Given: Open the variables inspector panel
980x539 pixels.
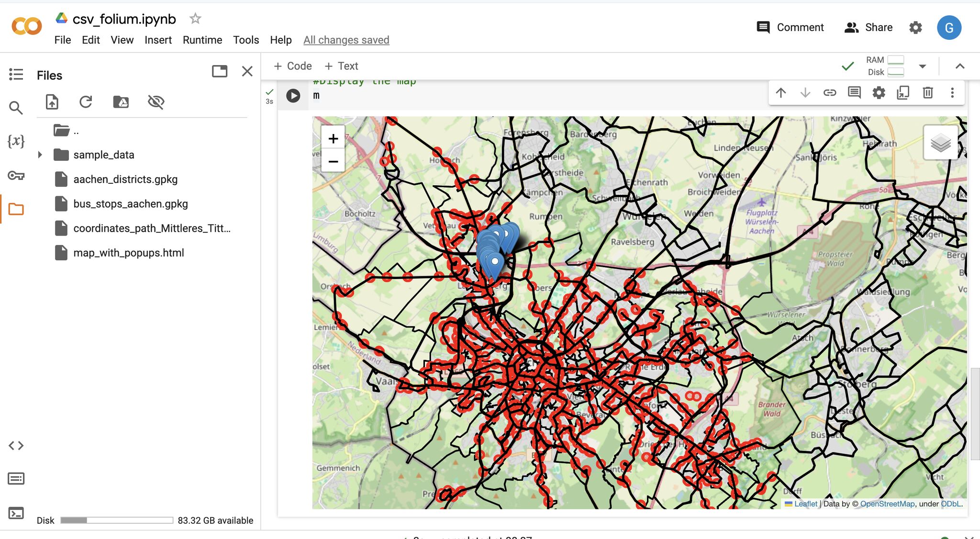Looking at the screenshot, I should click(x=16, y=141).
